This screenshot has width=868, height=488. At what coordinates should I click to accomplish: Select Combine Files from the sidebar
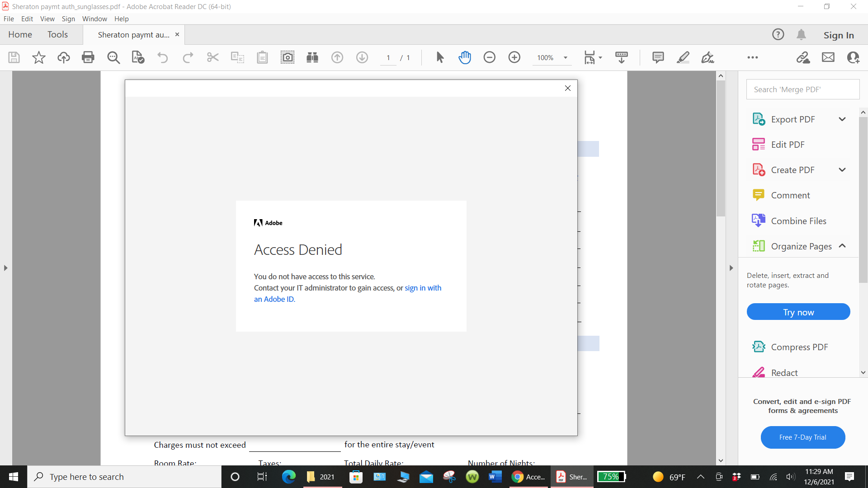798,221
